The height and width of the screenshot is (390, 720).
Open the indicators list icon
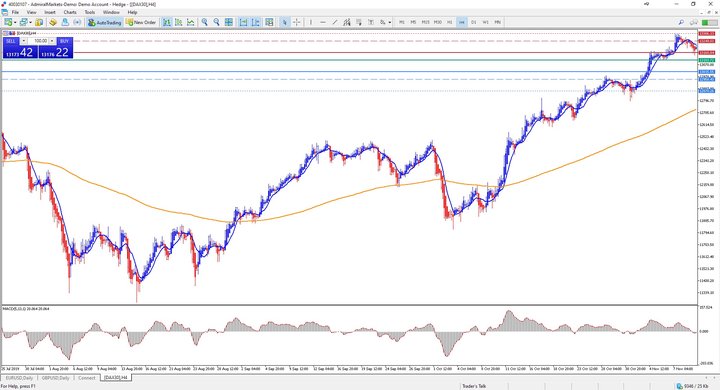(x=269, y=22)
